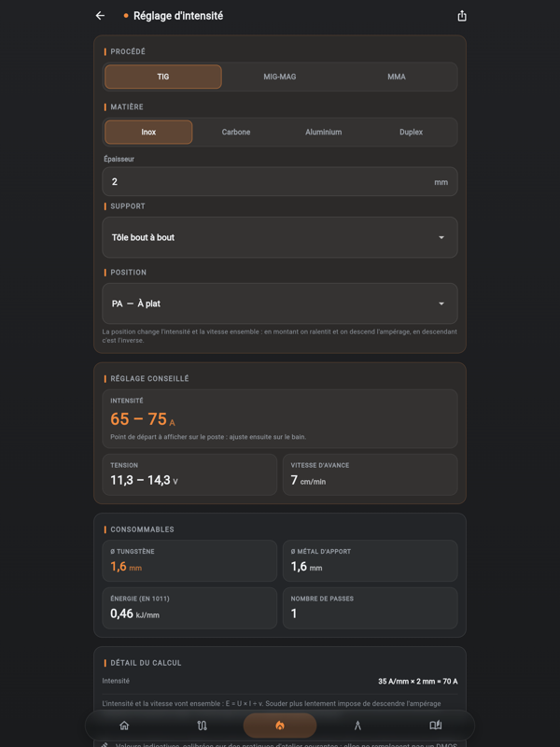This screenshot has height=747, width=560.
Task: Tap the Ø Tungstène 1,6 mm tile
Action: 189,561
